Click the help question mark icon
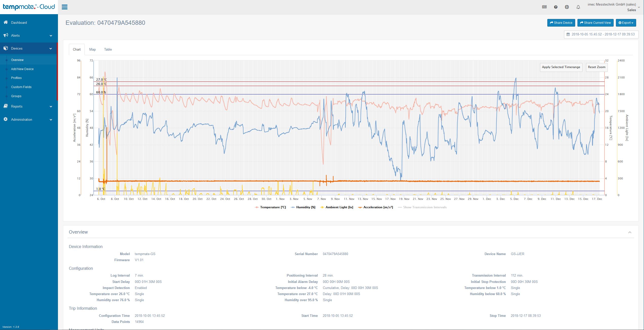 click(x=556, y=7)
